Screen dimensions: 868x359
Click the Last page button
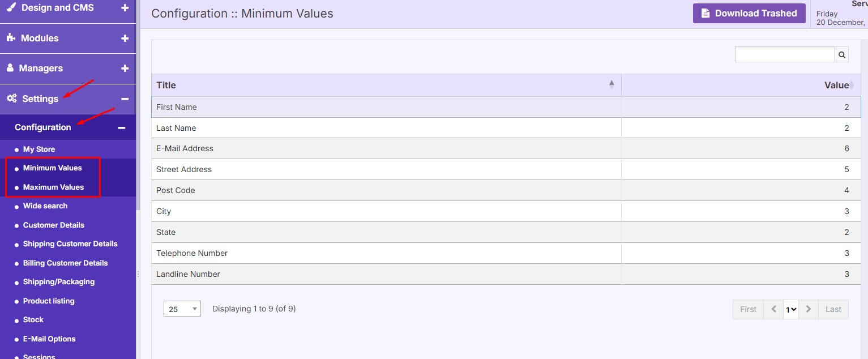833,309
